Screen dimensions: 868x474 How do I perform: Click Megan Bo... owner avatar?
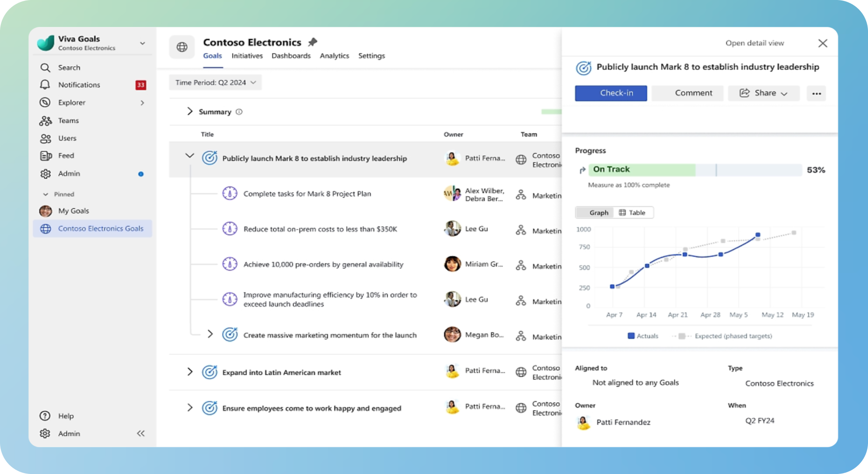pos(452,334)
